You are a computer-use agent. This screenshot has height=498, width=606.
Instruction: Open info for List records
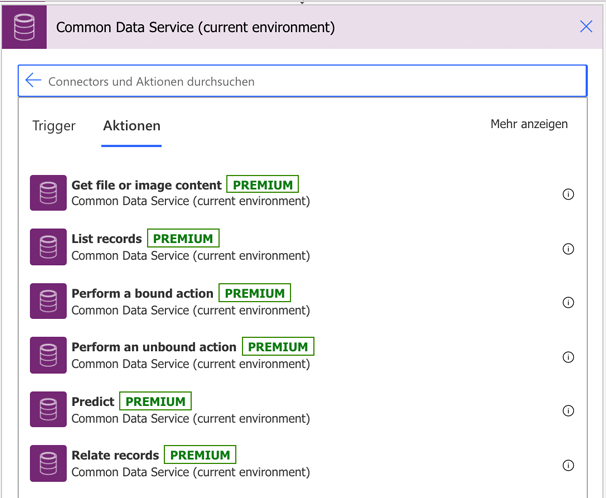568,249
